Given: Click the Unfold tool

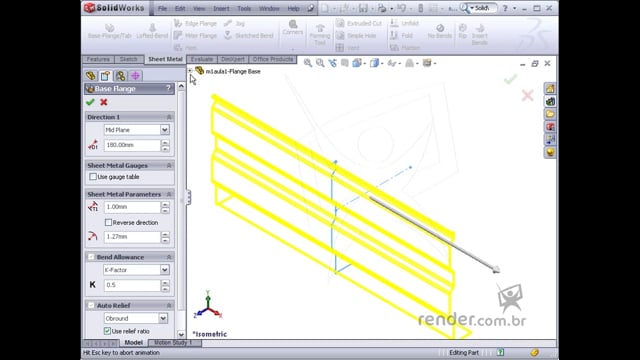Looking at the screenshot, I should 404,23.
